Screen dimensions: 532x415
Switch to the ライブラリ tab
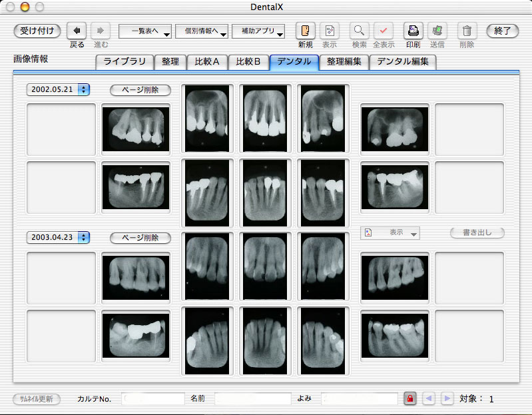click(125, 62)
